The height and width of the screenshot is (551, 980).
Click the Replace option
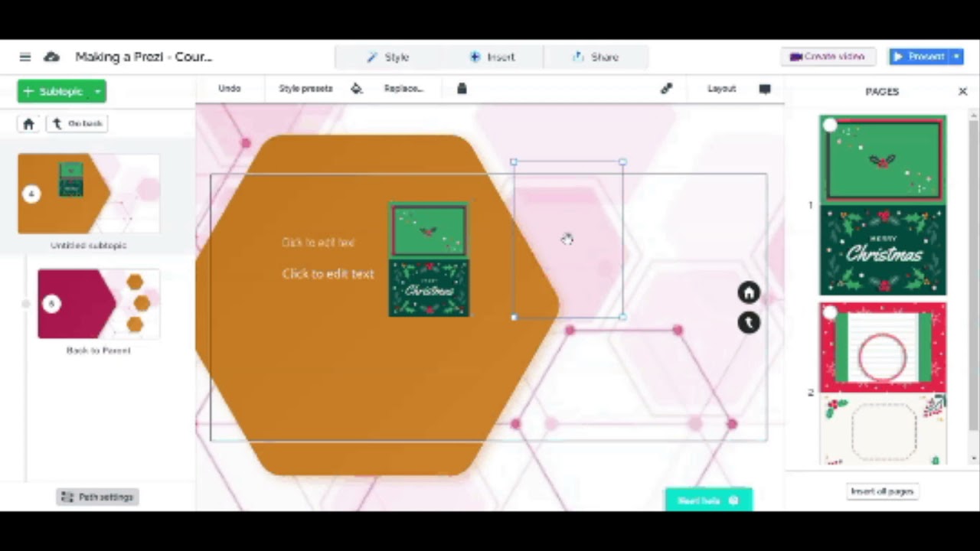click(403, 88)
